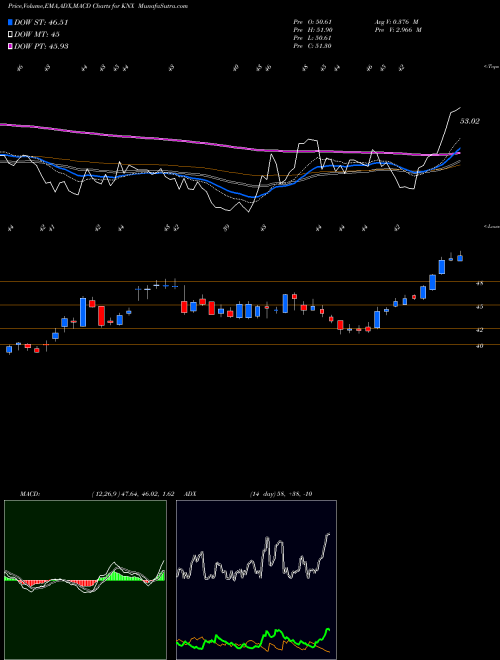The width and height of the screenshot is (500, 660).
Task: Click the blue DOW ST legend swatch
Action: tap(10, 22)
